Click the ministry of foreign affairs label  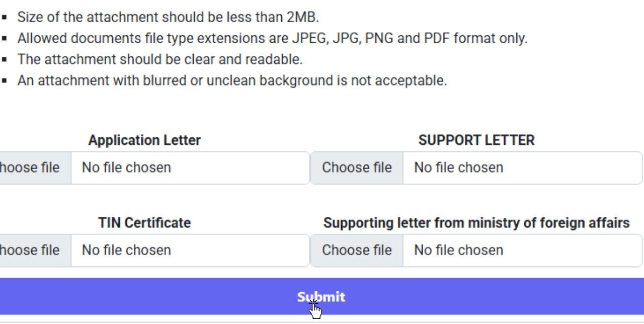pos(476,223)
